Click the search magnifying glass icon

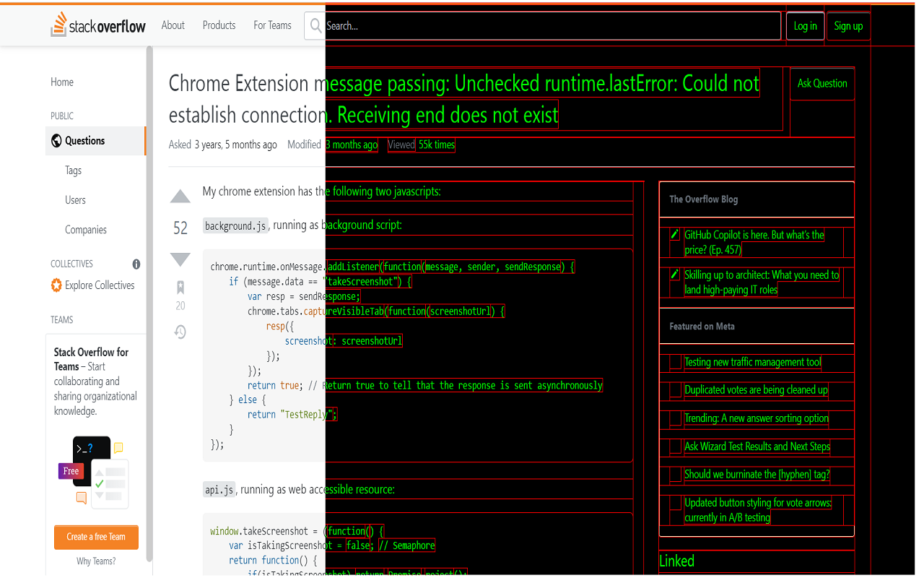(x=315, y=25)
